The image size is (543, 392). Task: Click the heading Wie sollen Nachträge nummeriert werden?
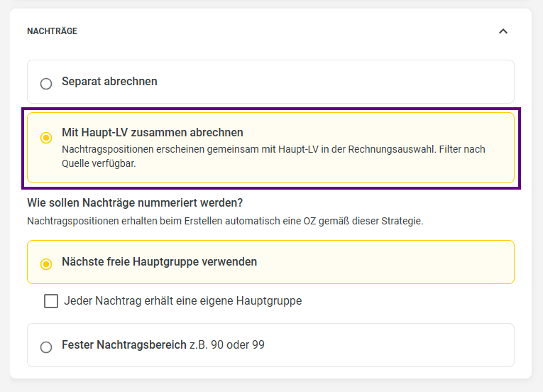[x=135, y=202]
